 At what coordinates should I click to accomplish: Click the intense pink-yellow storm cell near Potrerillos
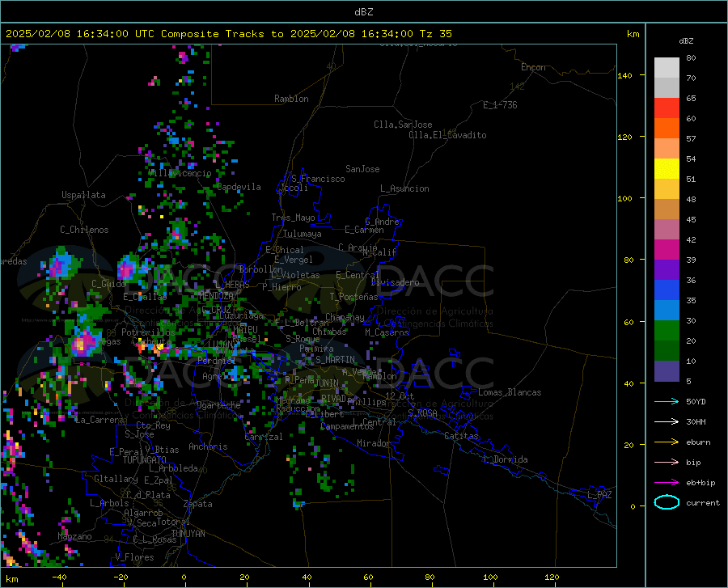[x=83, y=344]
